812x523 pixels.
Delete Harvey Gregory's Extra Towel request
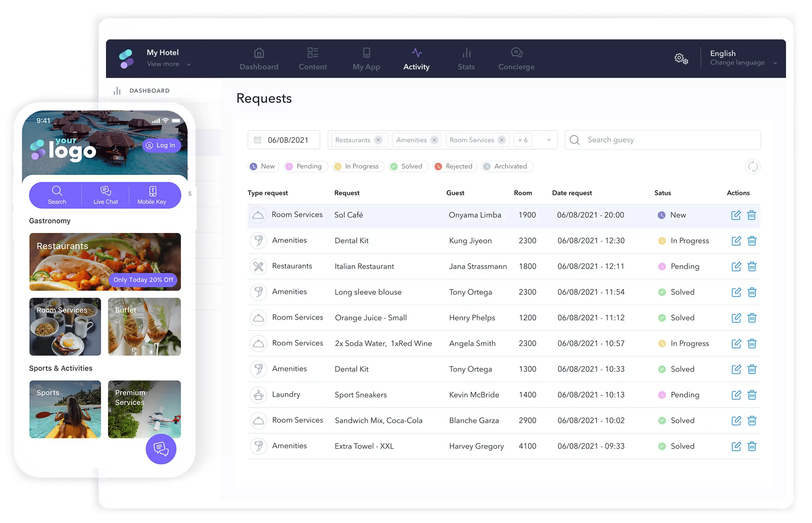coord(752,446)
